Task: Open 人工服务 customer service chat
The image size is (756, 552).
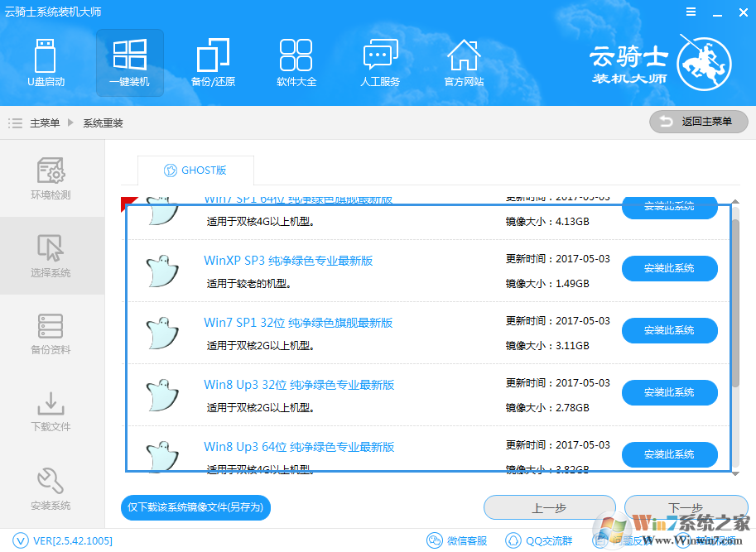Action: click(380, 62)
